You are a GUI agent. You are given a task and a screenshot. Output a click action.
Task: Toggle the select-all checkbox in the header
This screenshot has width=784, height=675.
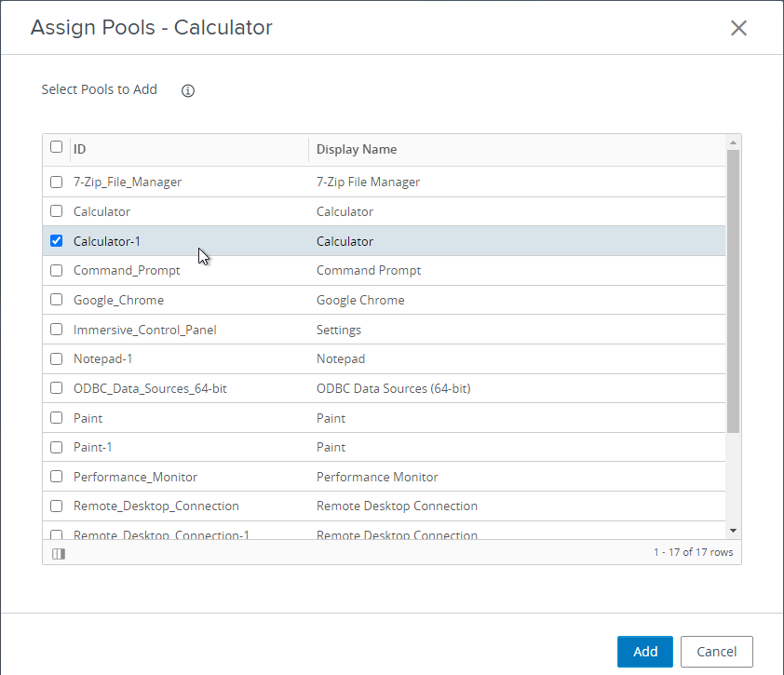click(57, 147)
